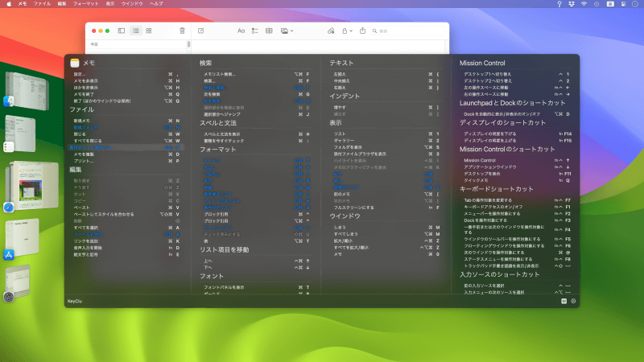Select Safari window thumbnail in Stage Manager

click(x=32, y=186)
